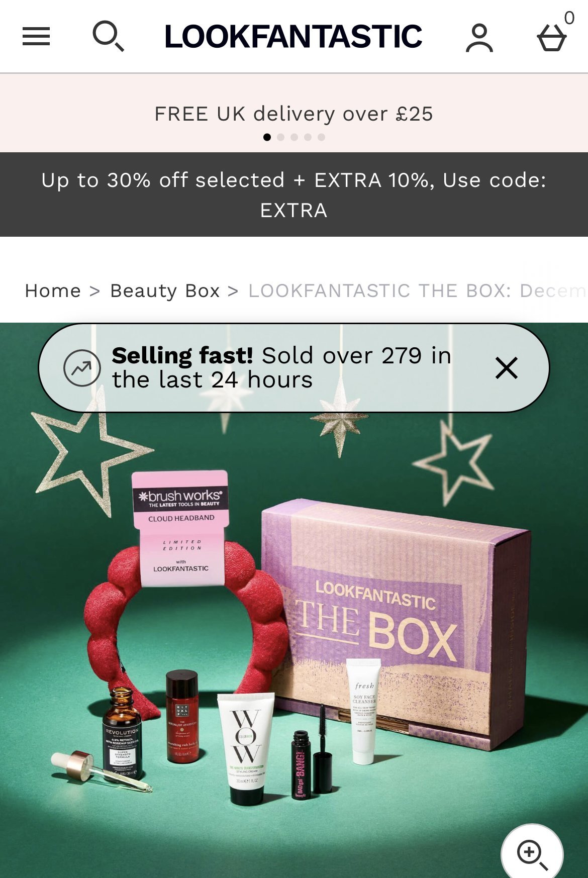Select the third carousel dot indicator

(294, 137)
